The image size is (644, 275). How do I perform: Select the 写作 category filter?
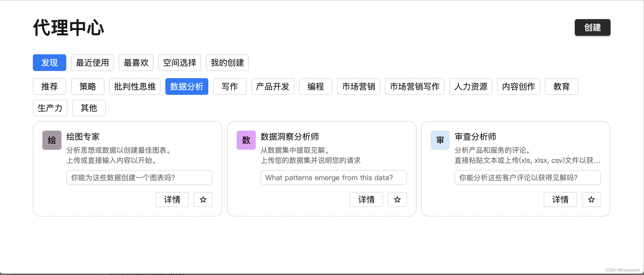coord(229,86)
